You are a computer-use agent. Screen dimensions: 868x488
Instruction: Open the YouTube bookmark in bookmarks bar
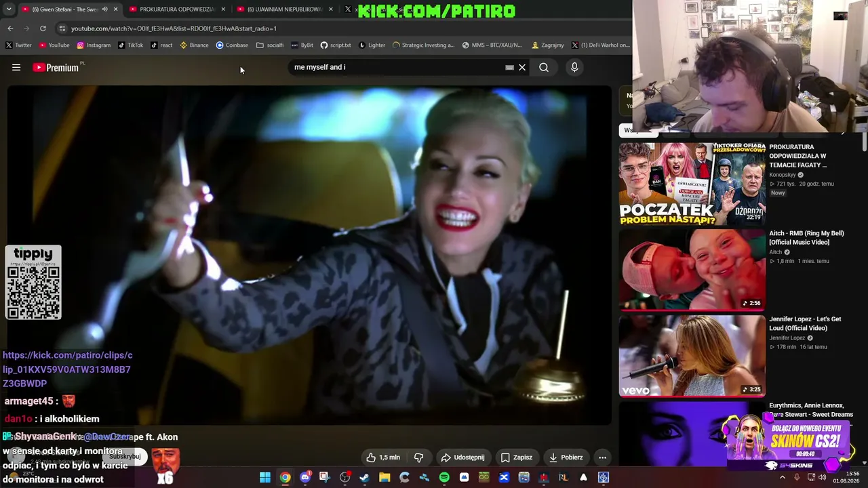pyautogui.click(x=54, y=45)
